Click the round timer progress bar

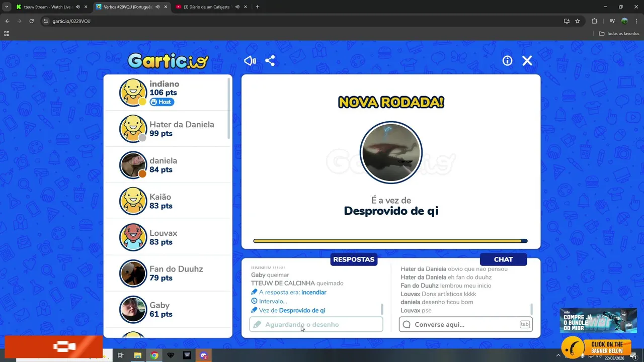coord(390,241)
